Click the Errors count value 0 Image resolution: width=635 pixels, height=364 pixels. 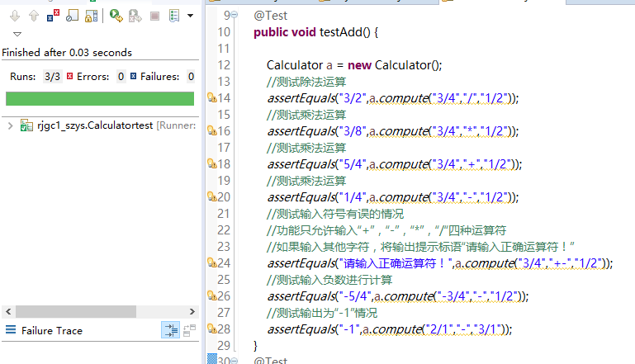click(x=121, y=77)
